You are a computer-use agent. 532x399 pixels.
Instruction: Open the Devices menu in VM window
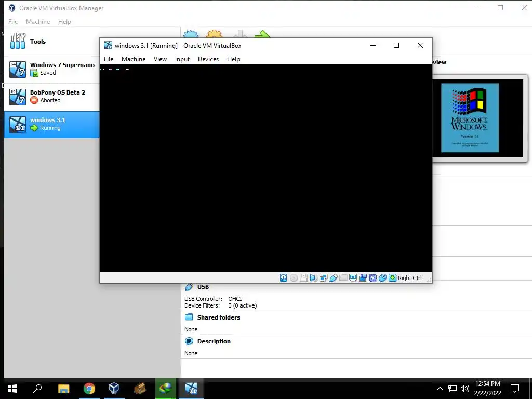pos(208,59)
